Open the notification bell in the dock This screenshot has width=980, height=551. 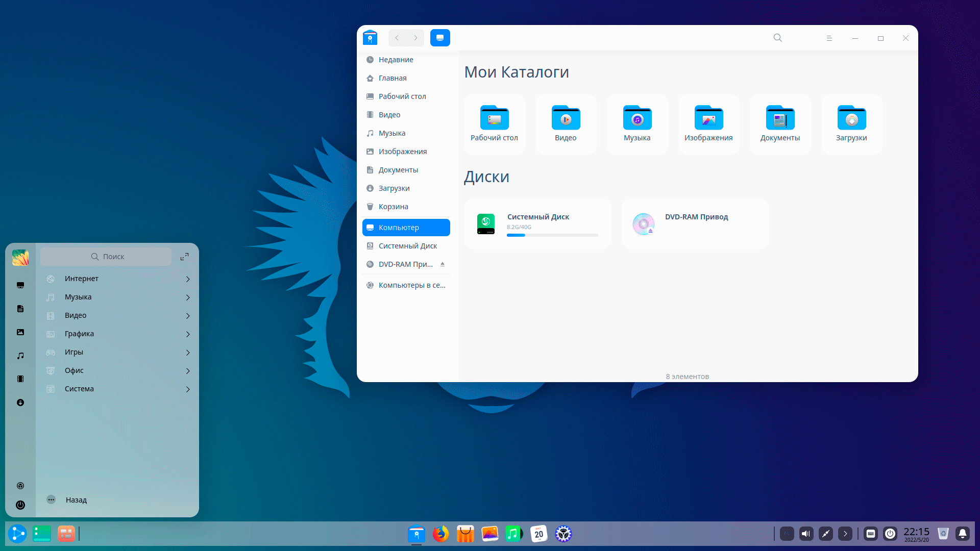click(963, 534)
